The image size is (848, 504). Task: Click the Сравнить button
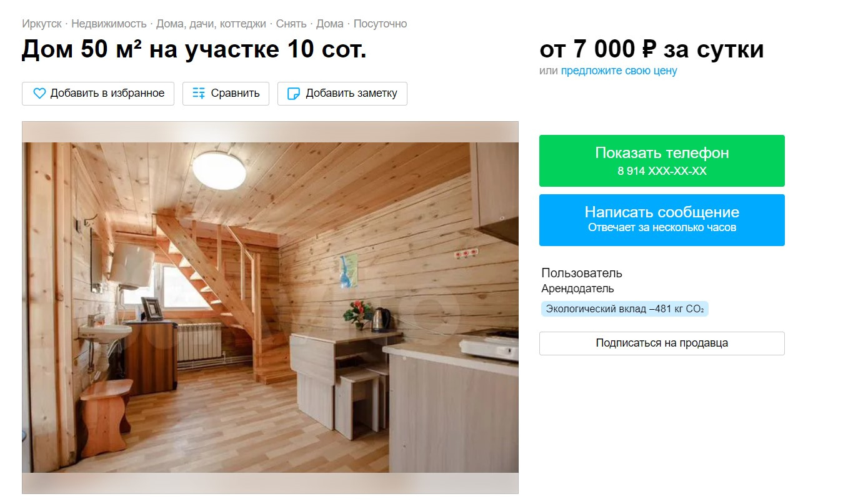pyautogui.click(x=226, y=94)
